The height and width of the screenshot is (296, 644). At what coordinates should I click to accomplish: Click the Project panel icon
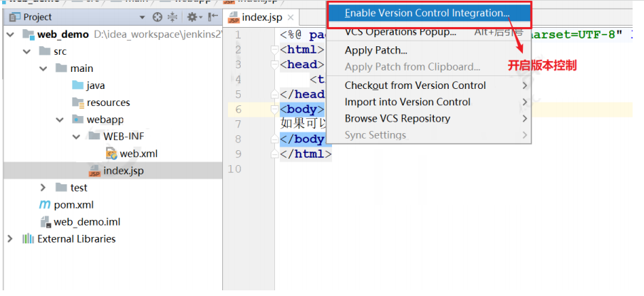coord(15,17)
